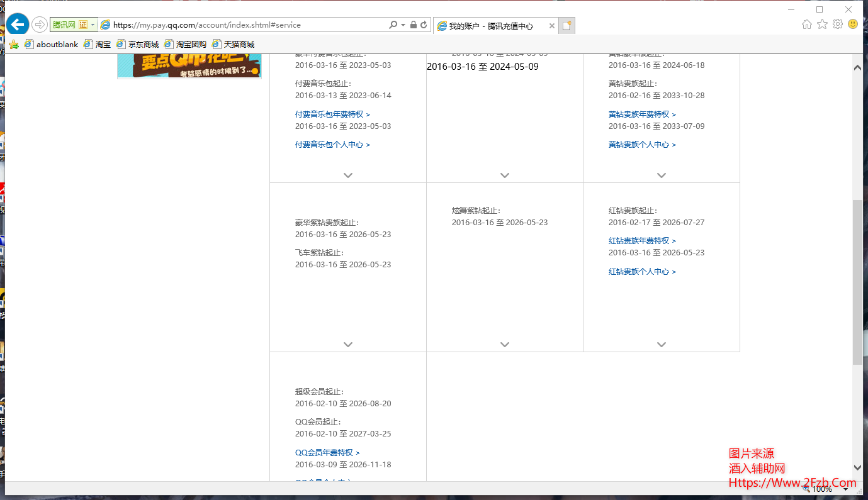Open the 红钻贵族个人中心 link

642,272
